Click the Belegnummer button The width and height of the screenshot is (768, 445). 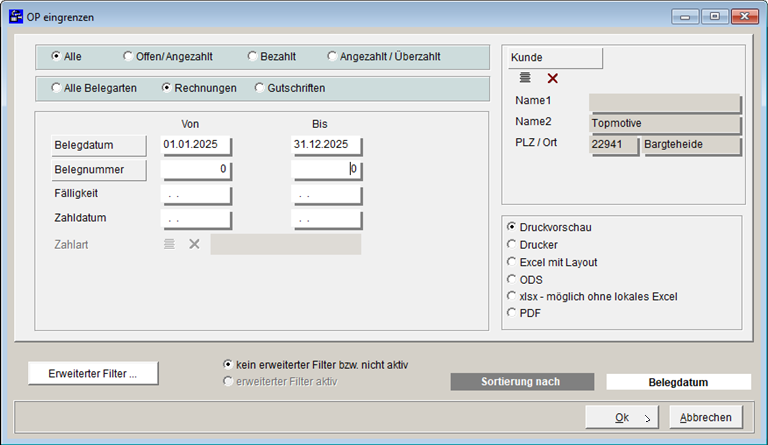coord(99,170)
